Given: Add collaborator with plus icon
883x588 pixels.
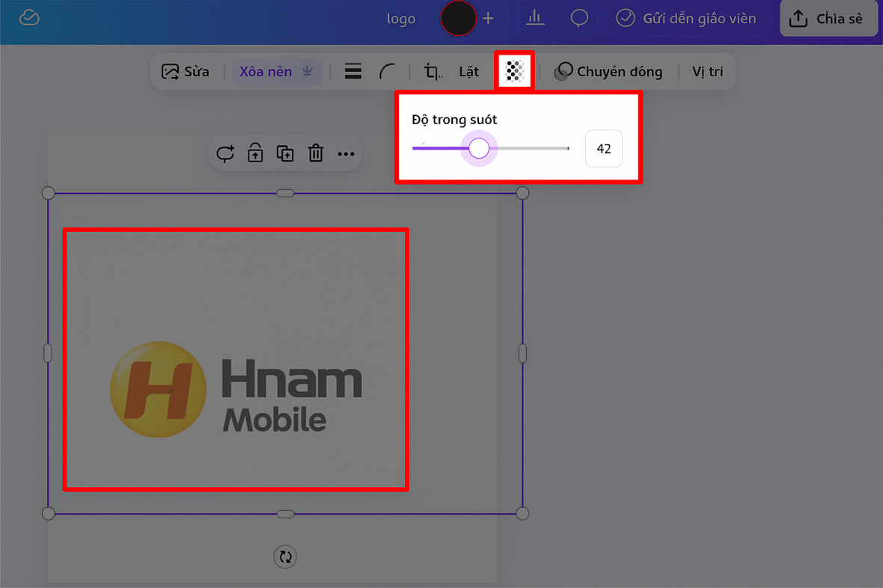Looking at the screenshot, I should tap(488, 19).
